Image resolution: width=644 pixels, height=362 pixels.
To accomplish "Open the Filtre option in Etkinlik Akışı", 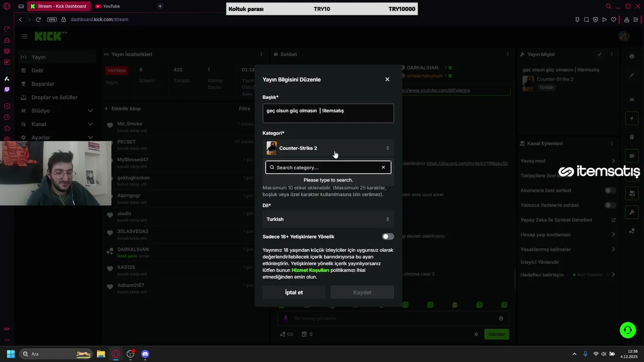I will coord(245,109).
